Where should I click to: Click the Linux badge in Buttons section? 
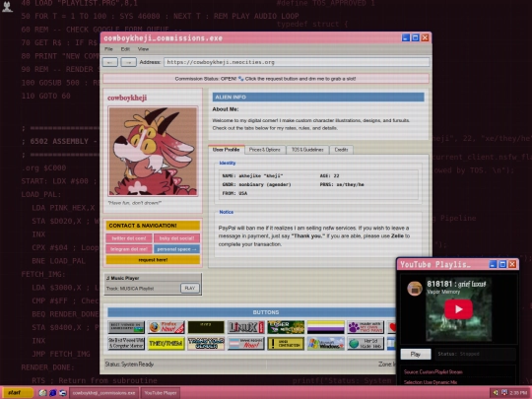coord(245,327)
